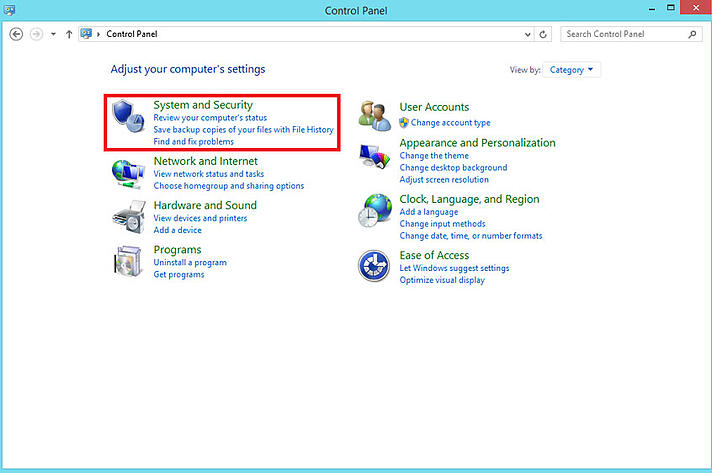
Task: Maximize the Control Panel window
Action: (x=671, y=8)
